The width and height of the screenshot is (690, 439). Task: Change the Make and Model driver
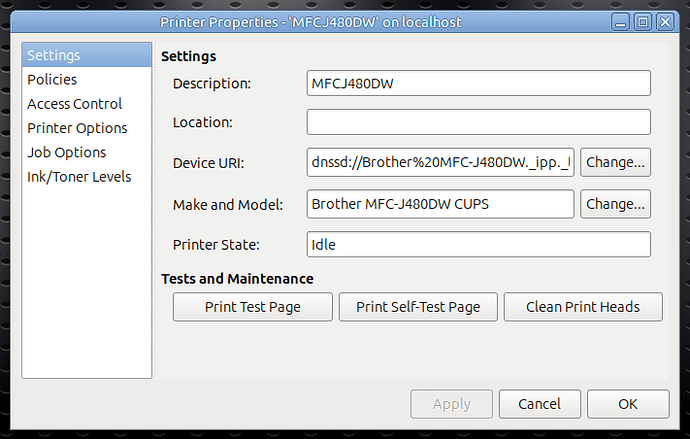click(x=615, y=204)
